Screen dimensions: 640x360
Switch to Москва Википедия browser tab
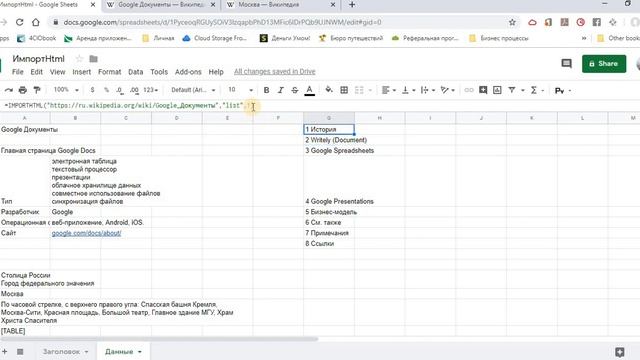[x=281, y=5]
